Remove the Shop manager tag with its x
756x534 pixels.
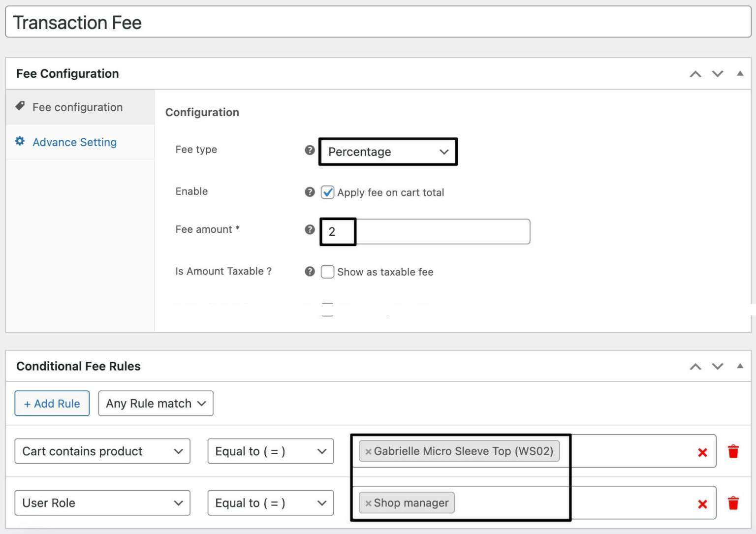point(369,503)
